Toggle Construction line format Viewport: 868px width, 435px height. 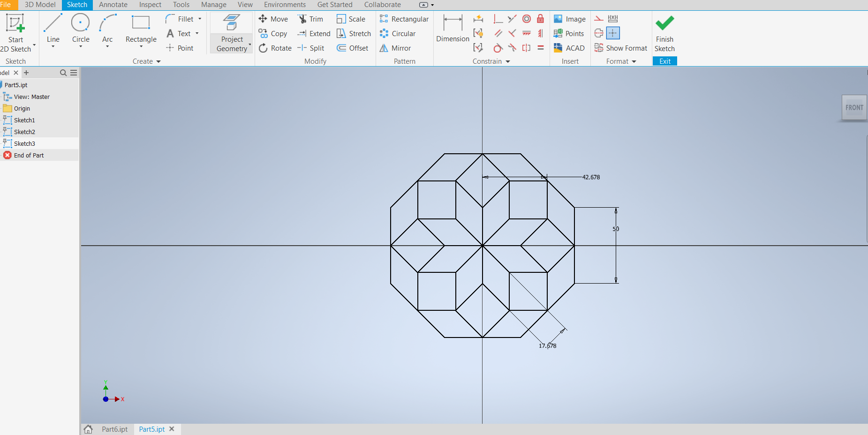[x=599, y=19]
